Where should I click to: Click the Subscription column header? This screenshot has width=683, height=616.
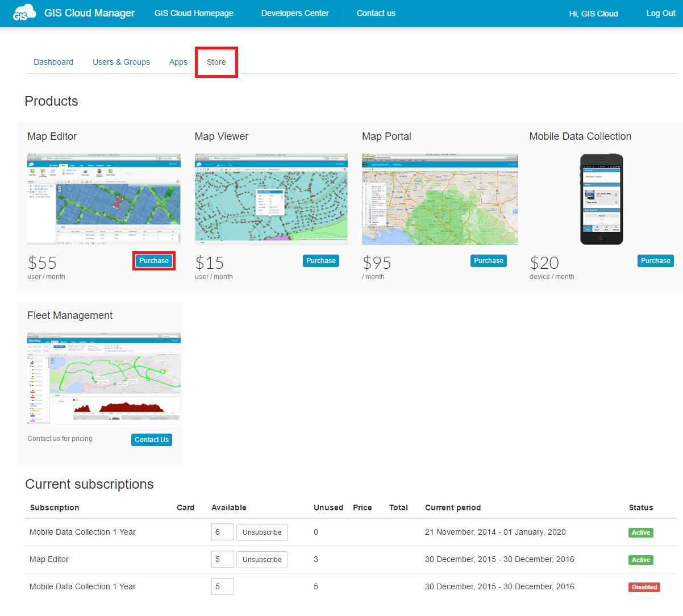[x=55, y=507]
